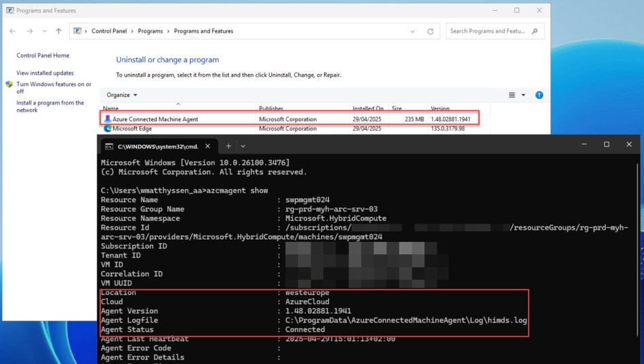The width and height of the screenshot is (644, 364).
Task: Click the Agent Last Heartbeat timestamp
Action: (340, 339)
